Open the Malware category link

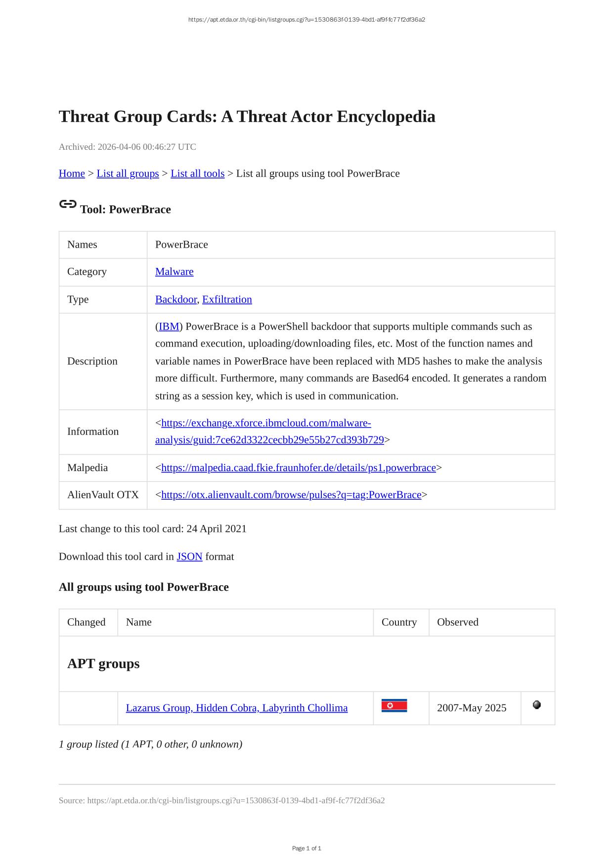(x=174, y=272)
